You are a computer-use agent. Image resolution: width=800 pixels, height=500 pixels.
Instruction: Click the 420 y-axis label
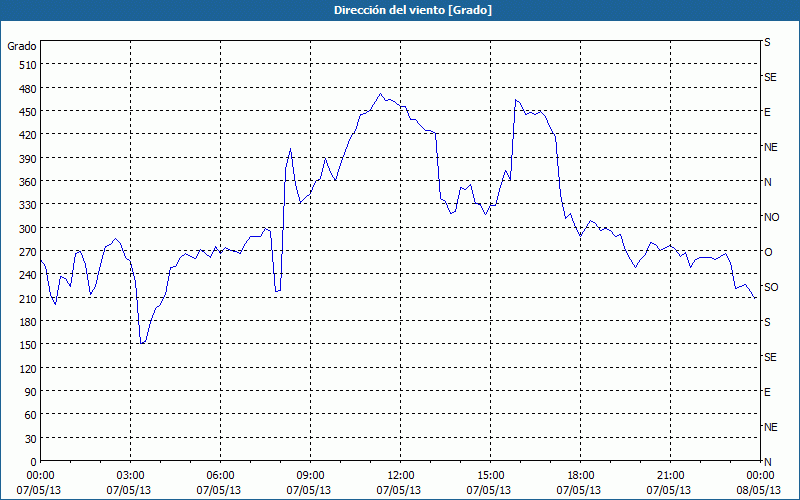tap(29, 135)
